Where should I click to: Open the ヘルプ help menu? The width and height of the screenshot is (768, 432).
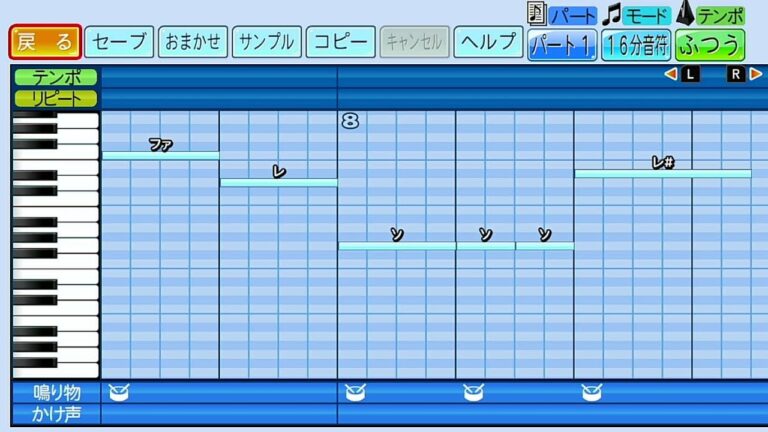[x=488, y=42]
